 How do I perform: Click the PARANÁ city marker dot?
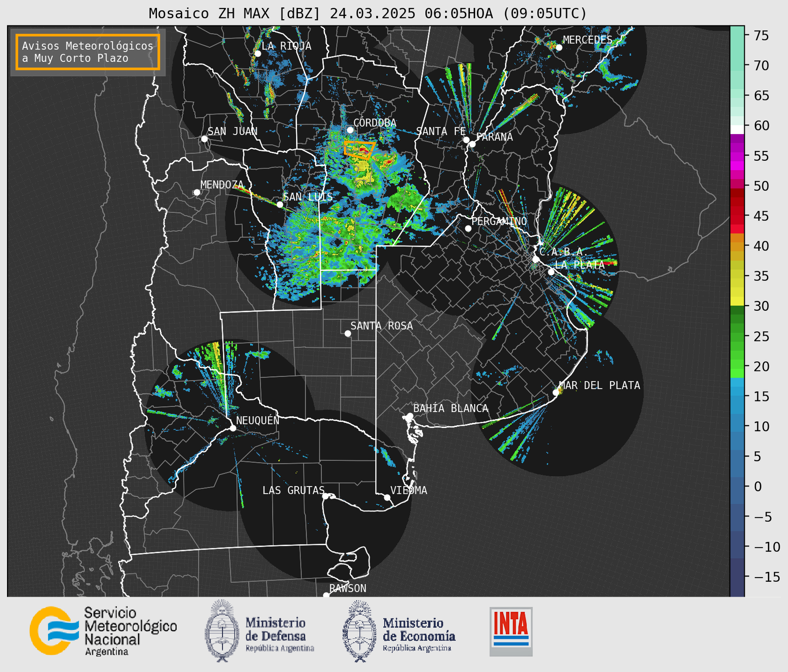(472, 144)
